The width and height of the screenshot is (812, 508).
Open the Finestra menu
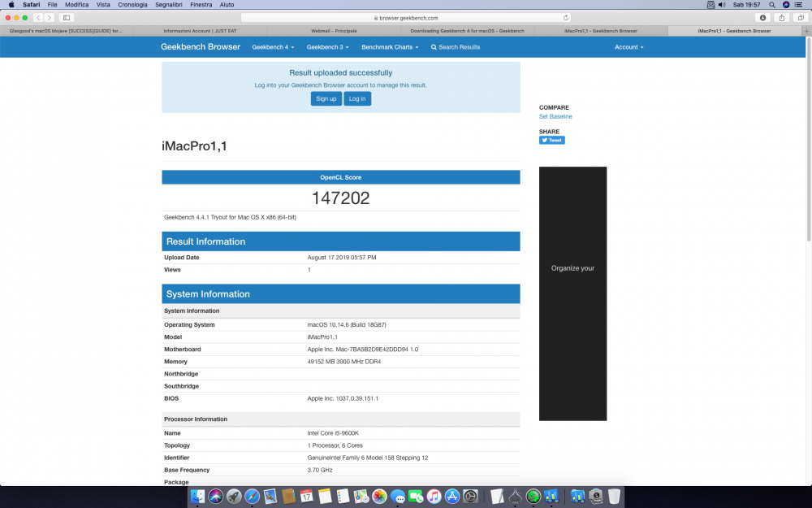coord(201,5)
